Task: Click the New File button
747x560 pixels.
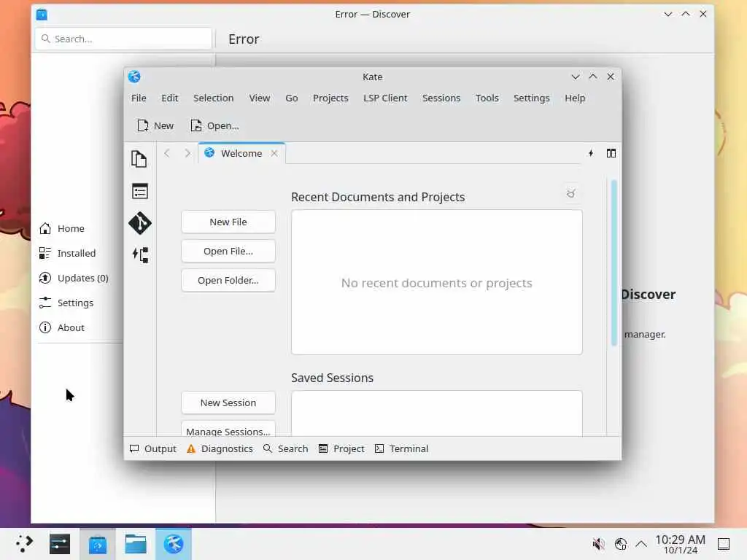Action: [x=228, y=222]
